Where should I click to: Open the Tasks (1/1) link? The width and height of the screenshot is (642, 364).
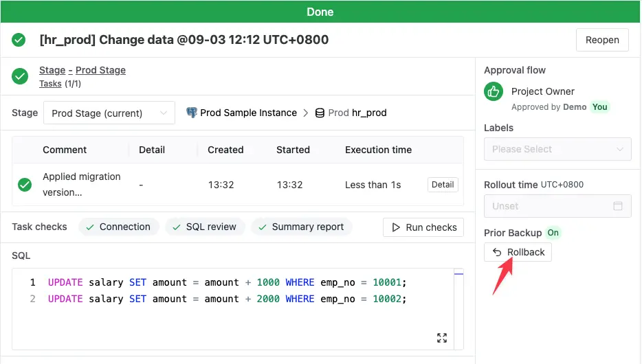tap(50, 83)
